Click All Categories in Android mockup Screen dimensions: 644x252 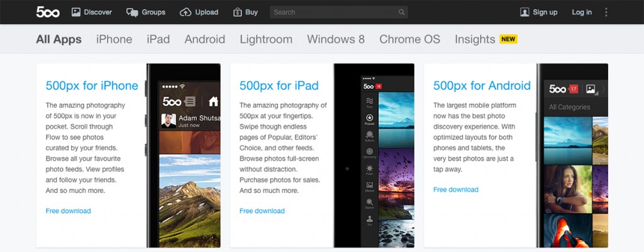pos(570,107)
